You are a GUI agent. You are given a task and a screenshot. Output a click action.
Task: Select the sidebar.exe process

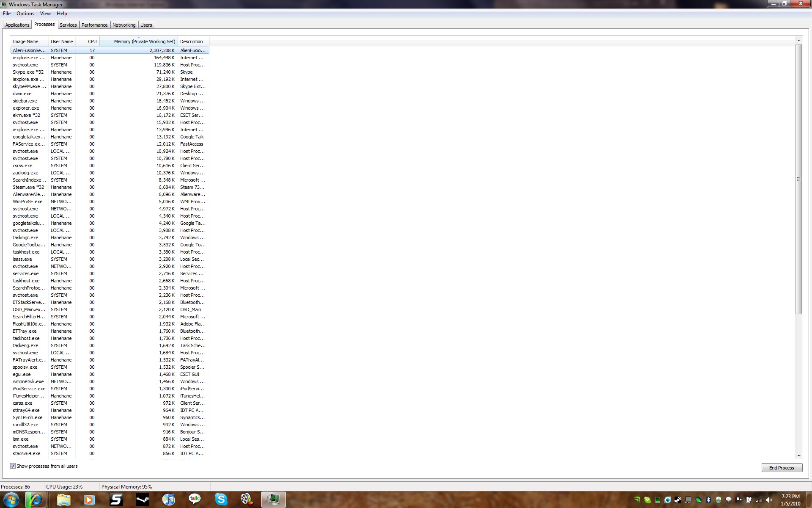point(110,101)
